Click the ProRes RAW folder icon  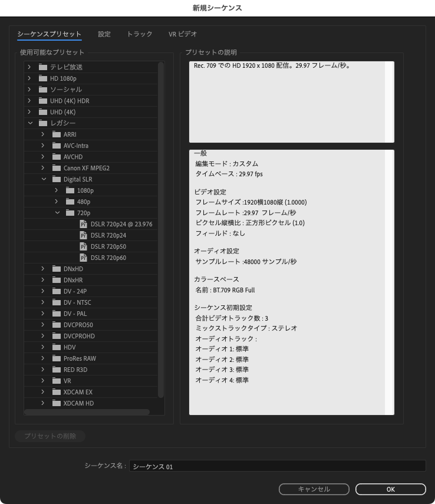[57, 358]
